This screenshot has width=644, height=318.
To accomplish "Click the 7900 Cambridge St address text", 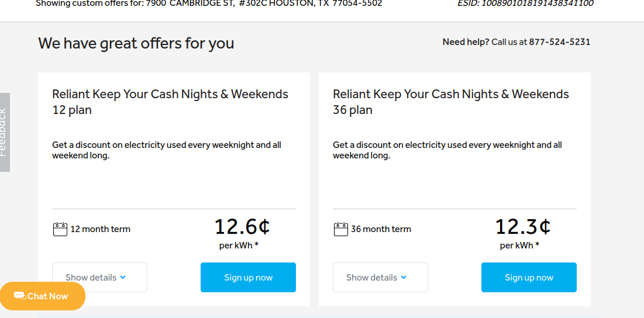I will tap(264, 4).
